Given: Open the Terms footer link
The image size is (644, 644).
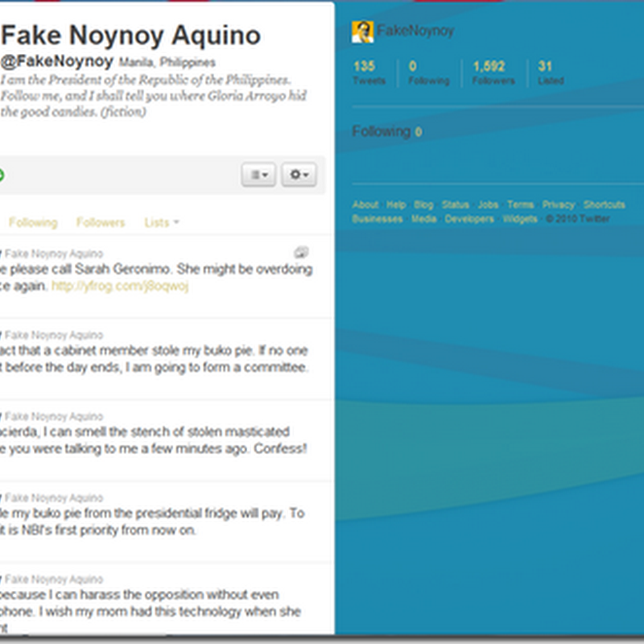Looking at the screenshot, I should (x=520, y=204).
